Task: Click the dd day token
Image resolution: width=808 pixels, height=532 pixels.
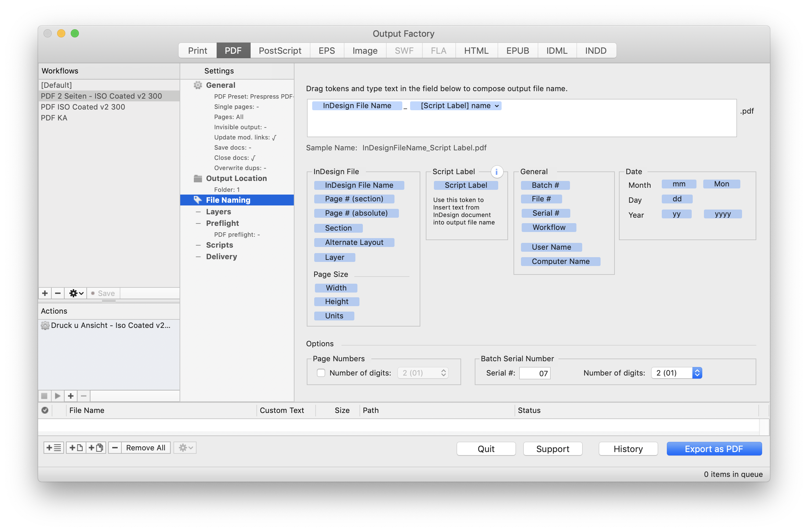Action: click(x=677, y=199)
